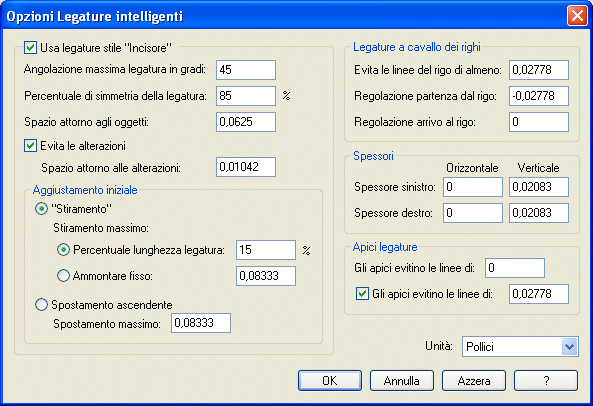Toggle checked "Gli apici evitino le linee di" checkbox
Screen dimensions: 593x406
(362, 294)
